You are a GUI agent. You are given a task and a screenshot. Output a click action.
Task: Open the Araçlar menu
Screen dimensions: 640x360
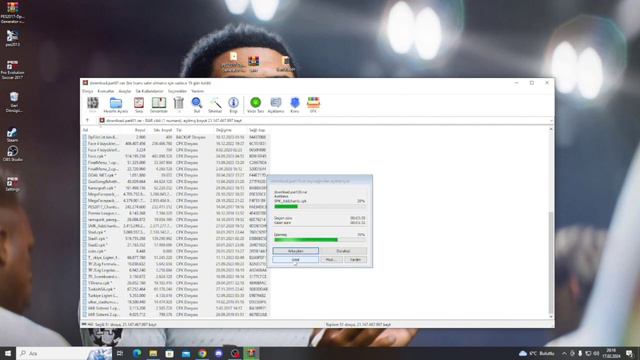pos(125,91)
